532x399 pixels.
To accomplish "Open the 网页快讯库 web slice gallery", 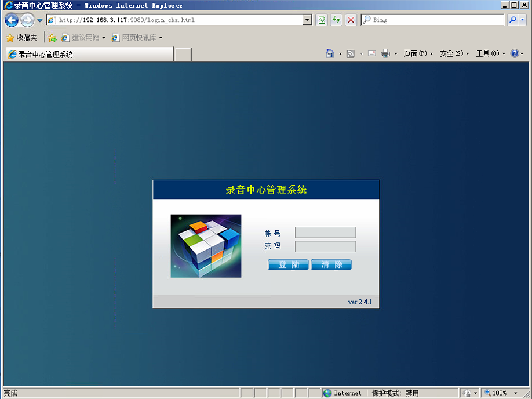I will coord(137,38).
